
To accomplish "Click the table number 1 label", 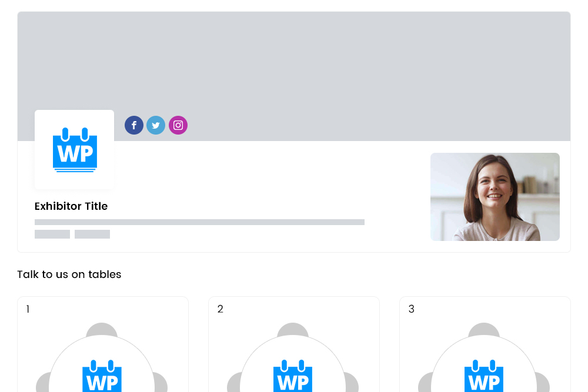I will tap(28, 309).
